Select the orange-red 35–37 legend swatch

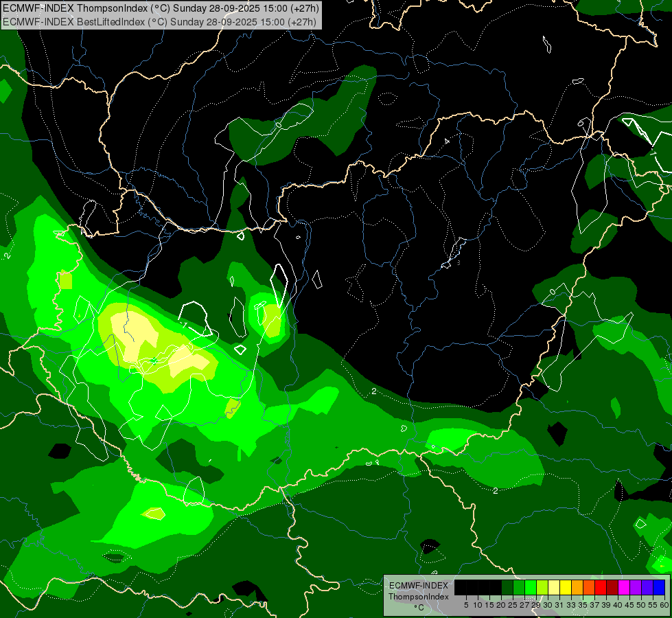click(x=589, y=587)
